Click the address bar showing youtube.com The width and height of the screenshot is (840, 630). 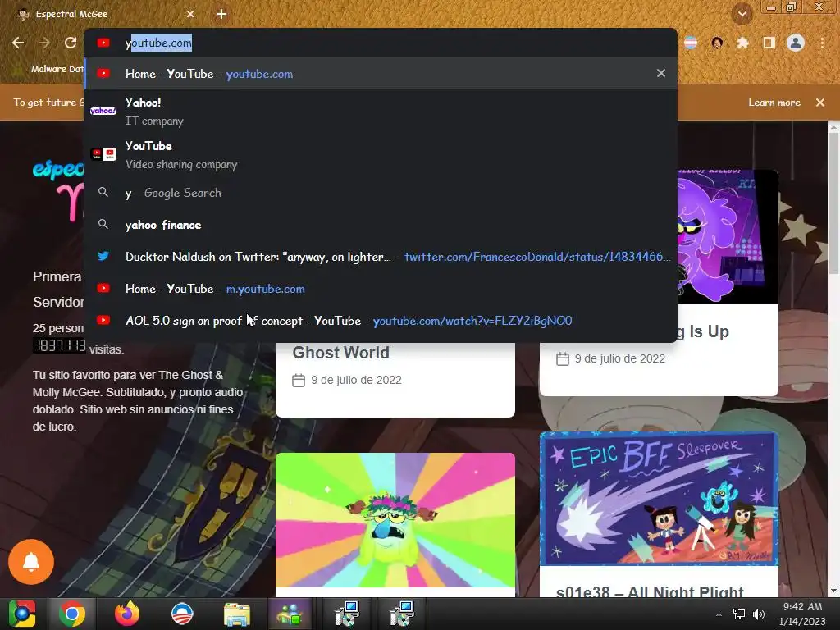(x=381, y=43)
